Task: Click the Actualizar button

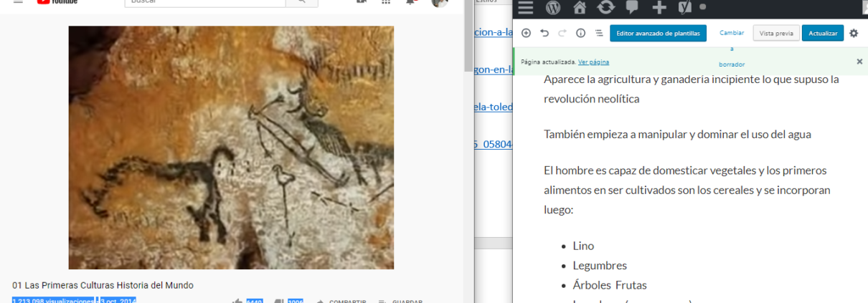Action: pos(822,33)
